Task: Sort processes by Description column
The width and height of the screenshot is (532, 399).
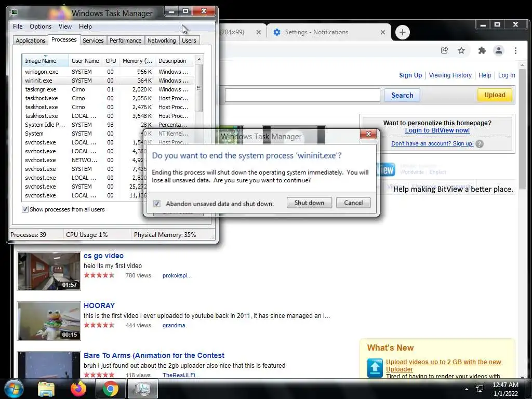Action: 175,61
